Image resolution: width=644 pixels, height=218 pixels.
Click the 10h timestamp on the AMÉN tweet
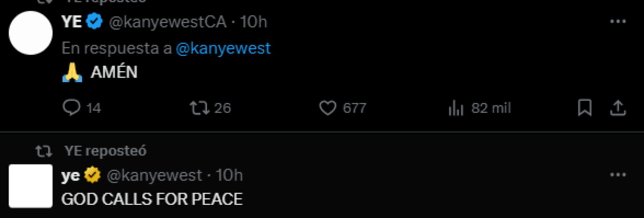tap(253, 22)
